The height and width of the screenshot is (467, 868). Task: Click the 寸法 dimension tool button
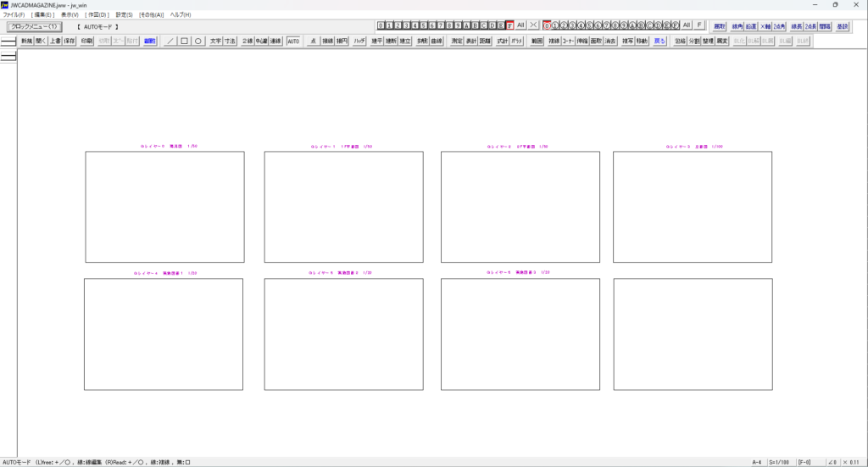(x=230, y=41)
